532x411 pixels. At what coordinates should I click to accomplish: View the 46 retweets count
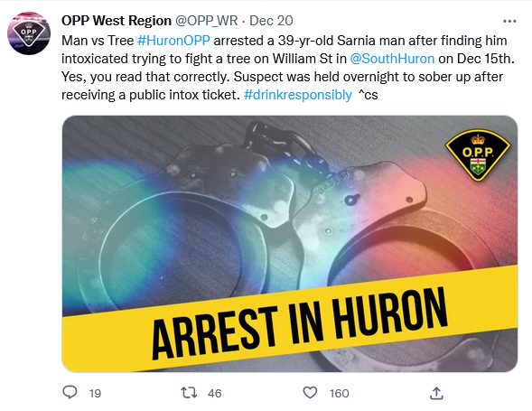(214, 393)
